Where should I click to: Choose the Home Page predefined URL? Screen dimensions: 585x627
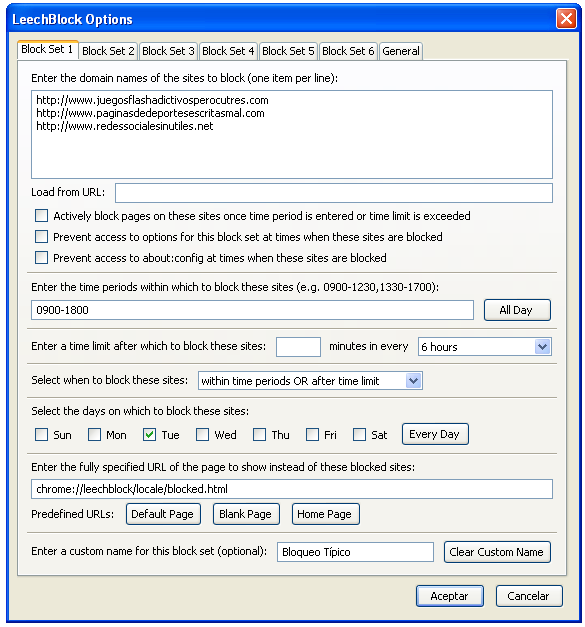point(325,514)
